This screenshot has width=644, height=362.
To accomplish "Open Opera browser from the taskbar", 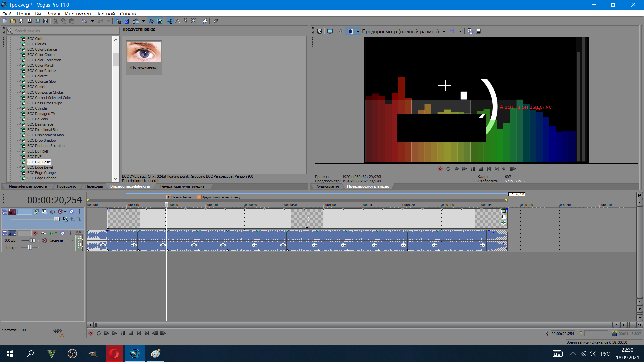I will [114, 354].
